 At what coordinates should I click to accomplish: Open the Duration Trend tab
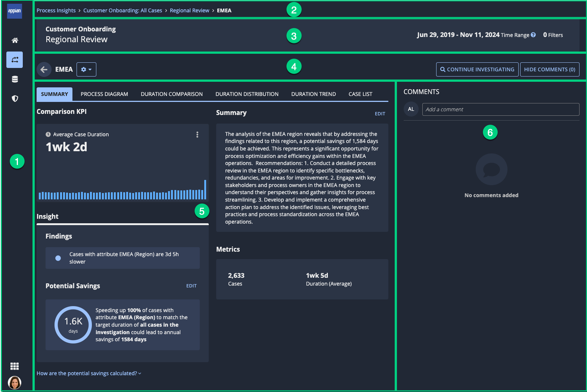click(x=314, y=94)
